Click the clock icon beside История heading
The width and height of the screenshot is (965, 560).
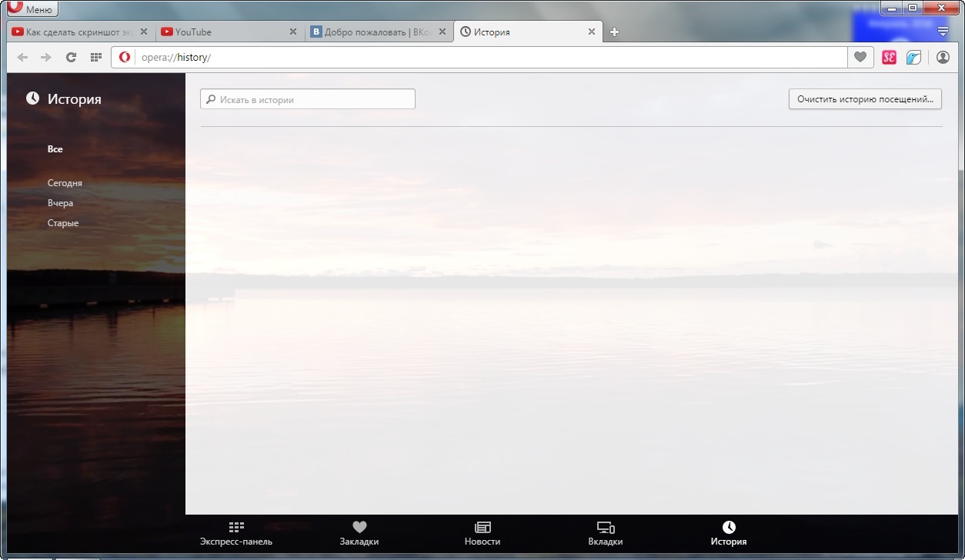click(32, 98)
